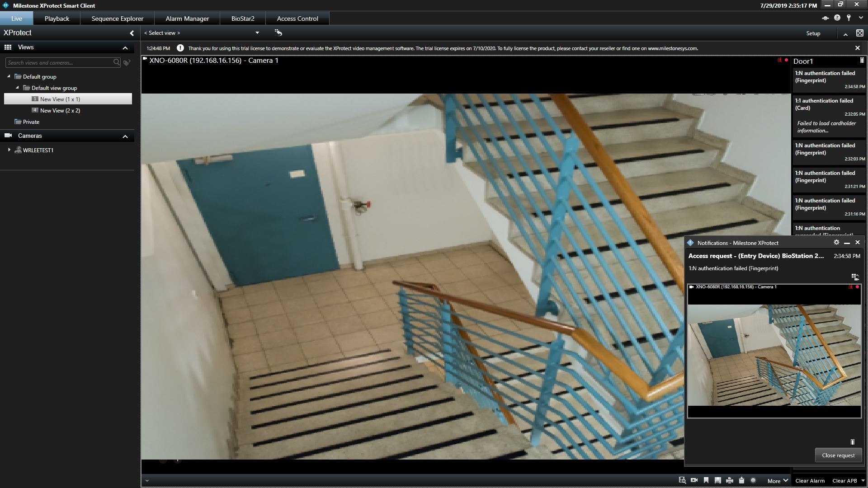Add a bookmark from bottom toolbar
The height and width of the screenshot is (488, 868).
click(x=706, y=480)
